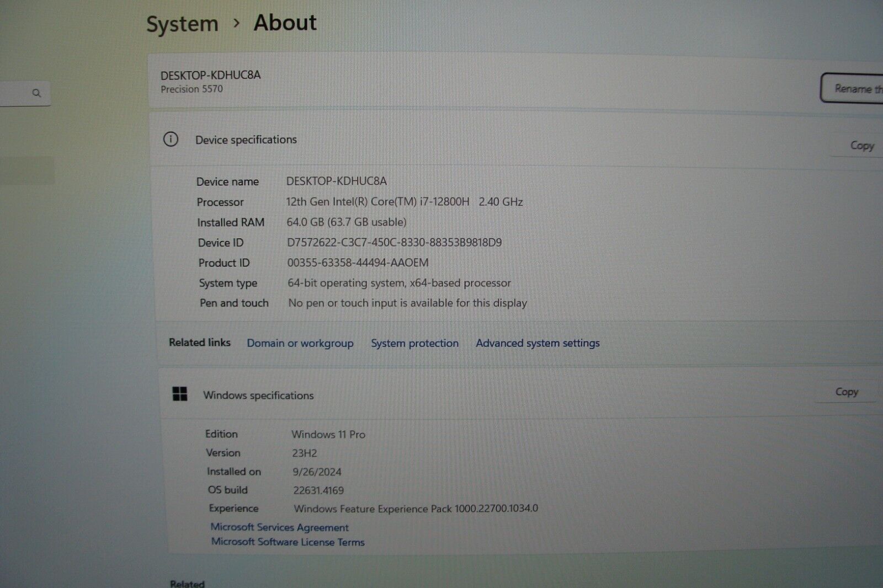Click the highlighted sidebar item on left
The image size is (883, 588).
(27, 170)
